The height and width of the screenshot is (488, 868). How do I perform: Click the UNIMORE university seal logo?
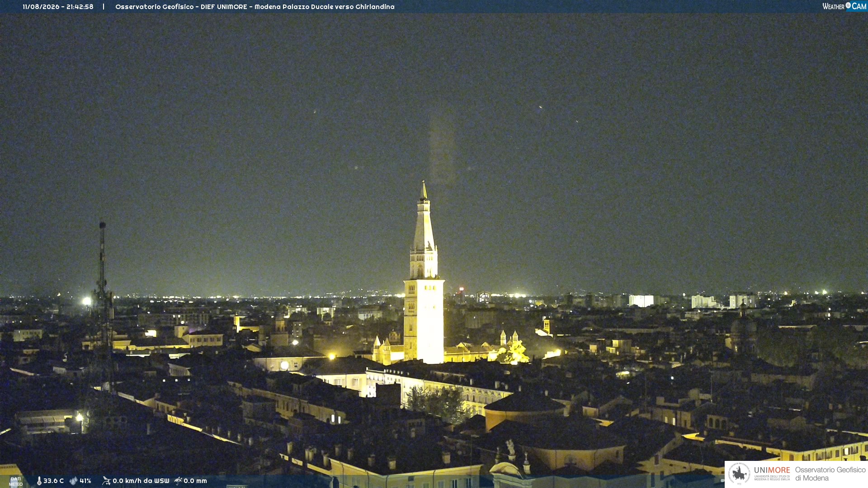739,474
